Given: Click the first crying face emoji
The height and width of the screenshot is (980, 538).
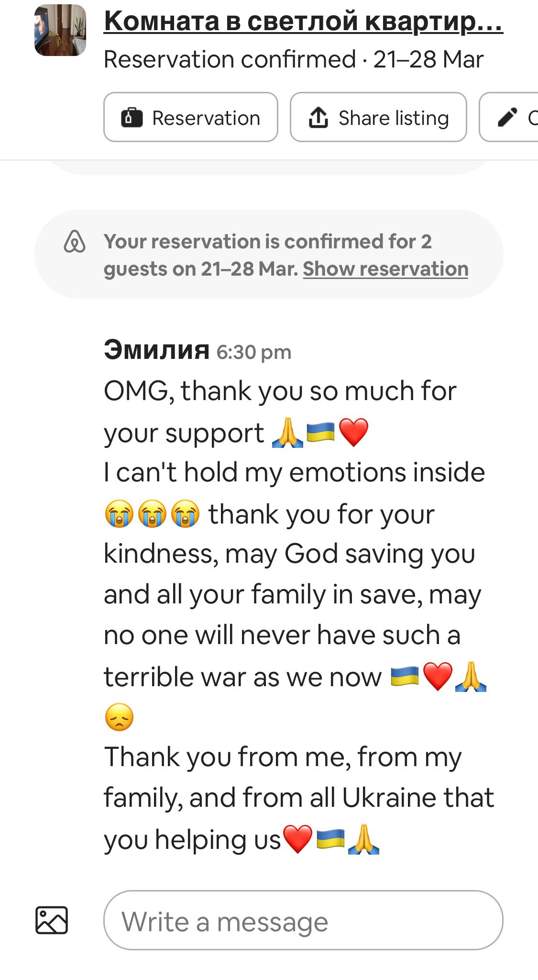Looking at the screenshot, I should [x=119, y=514].
